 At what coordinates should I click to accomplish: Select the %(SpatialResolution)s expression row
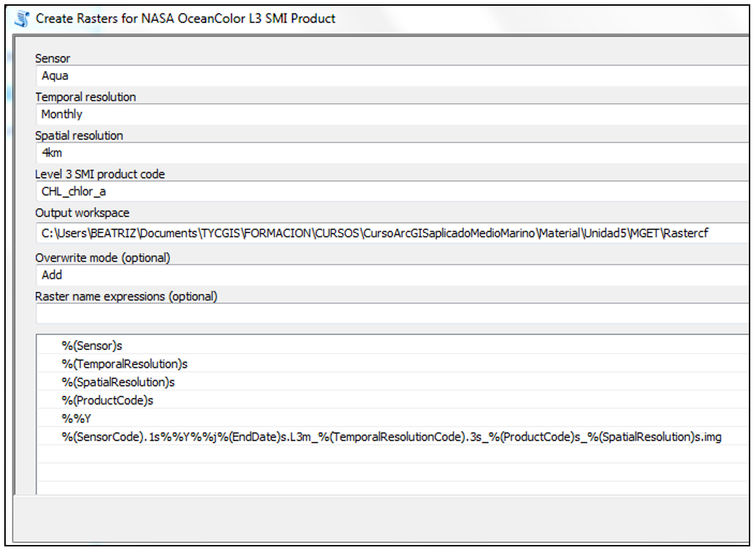(x=118, y=382)
